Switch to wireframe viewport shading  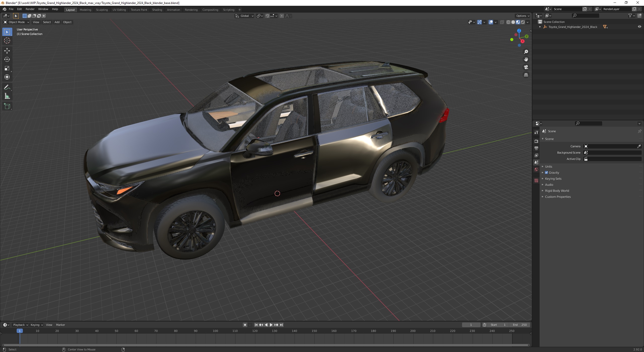tap(508, 22)
